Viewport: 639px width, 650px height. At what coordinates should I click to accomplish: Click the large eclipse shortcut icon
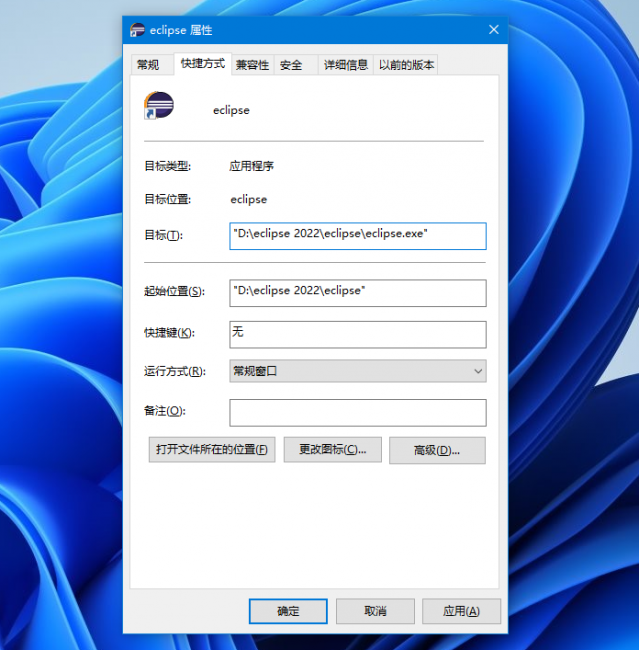(159, 106)
